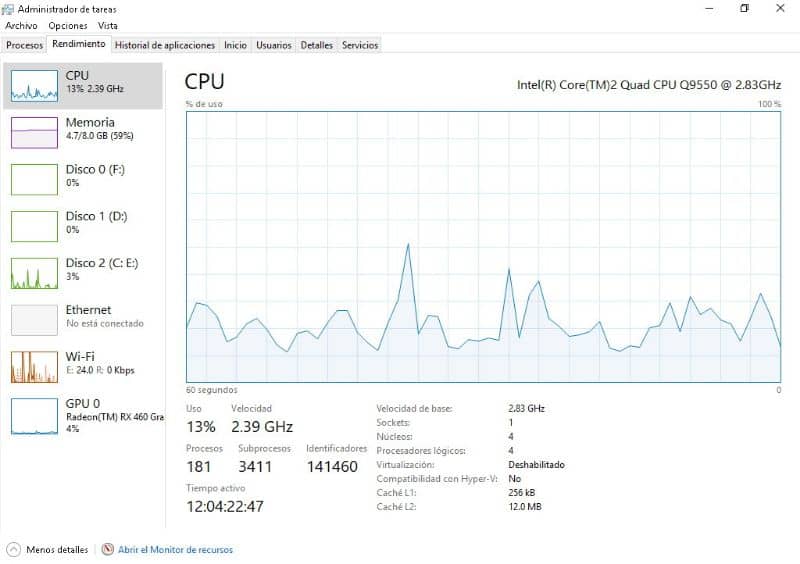Open the Opciones menu
The image size is (800, 564).
[x=68, y=26]
